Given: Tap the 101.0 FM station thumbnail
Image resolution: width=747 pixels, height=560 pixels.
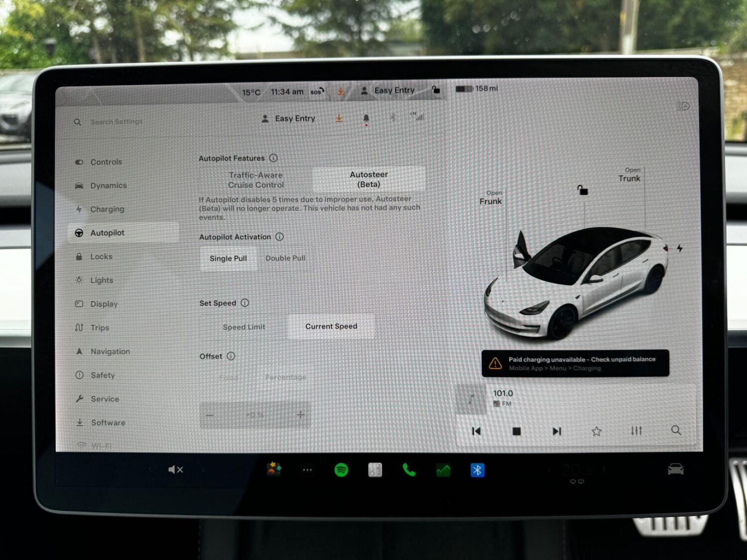Looking at the screenshot, I should (x=471, y=399).
